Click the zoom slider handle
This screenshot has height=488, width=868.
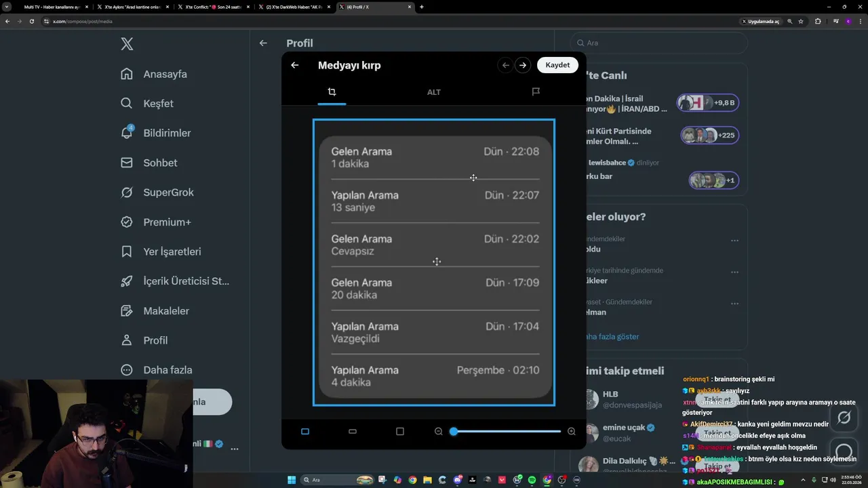[454, 431]
